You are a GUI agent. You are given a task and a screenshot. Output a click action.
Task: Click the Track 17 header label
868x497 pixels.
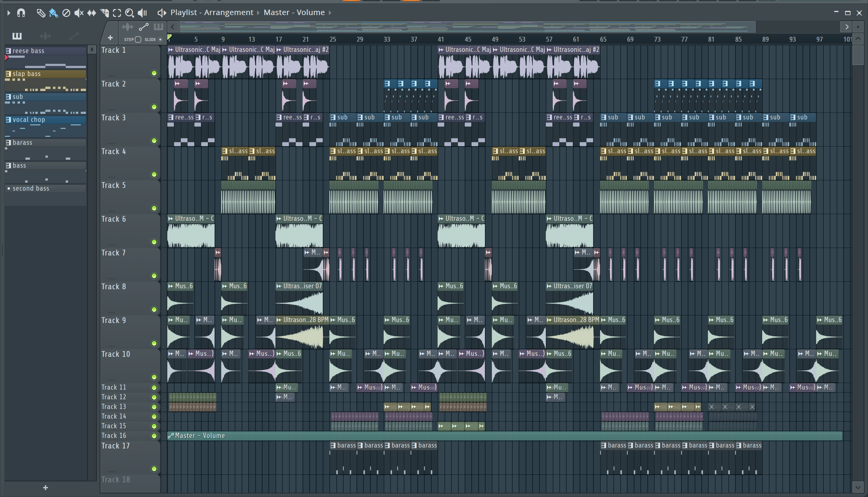tap(116, 446)
